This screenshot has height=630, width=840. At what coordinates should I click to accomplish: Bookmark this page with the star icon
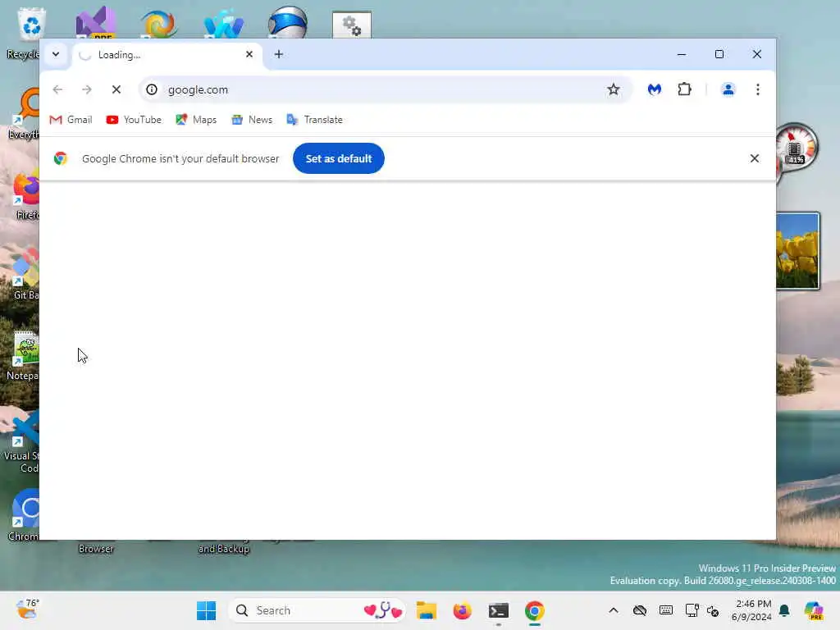point(614,89)
